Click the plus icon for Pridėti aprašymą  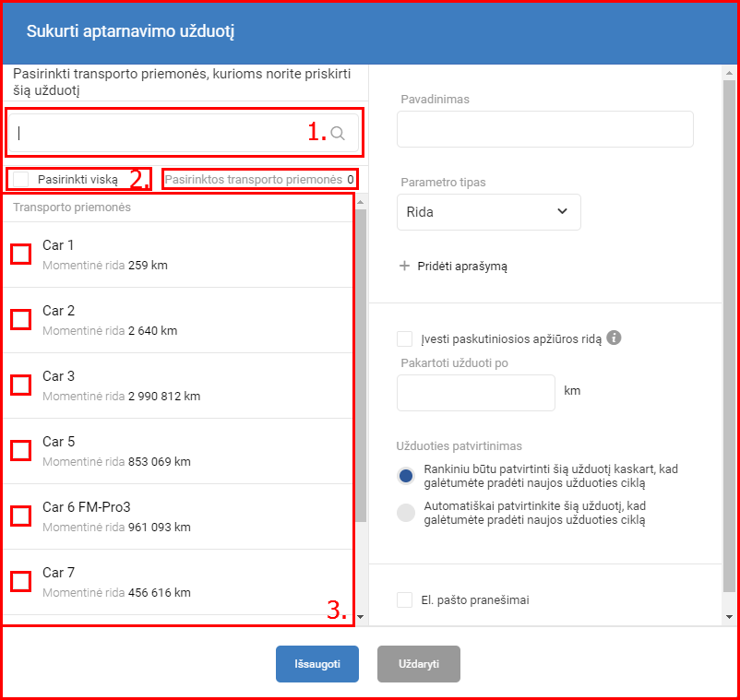click(404, 266)
